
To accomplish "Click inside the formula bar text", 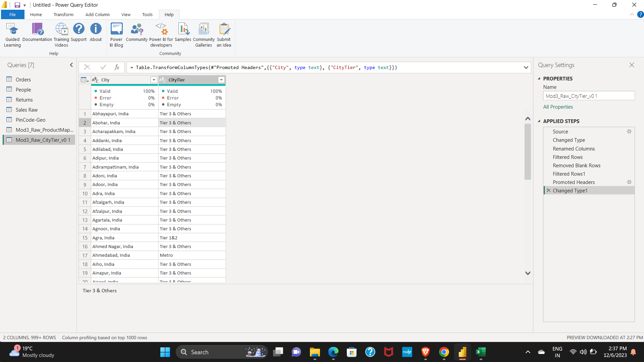I will (x=263, y=67).
